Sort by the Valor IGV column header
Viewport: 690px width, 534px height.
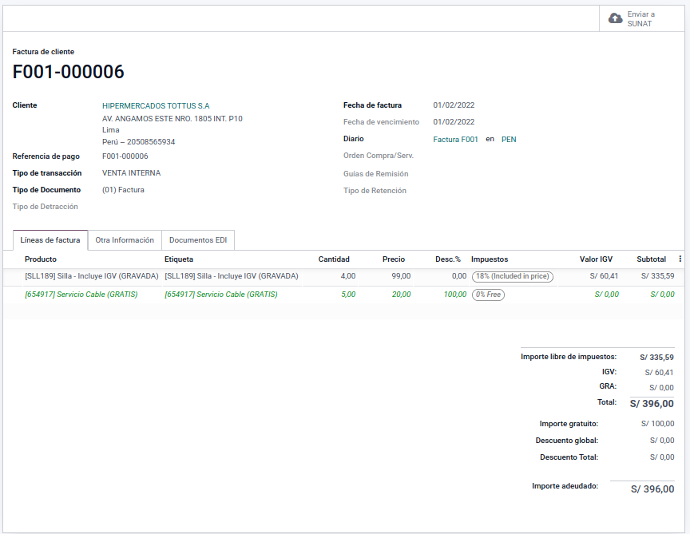pyautogui.click(x=598, y=259)
